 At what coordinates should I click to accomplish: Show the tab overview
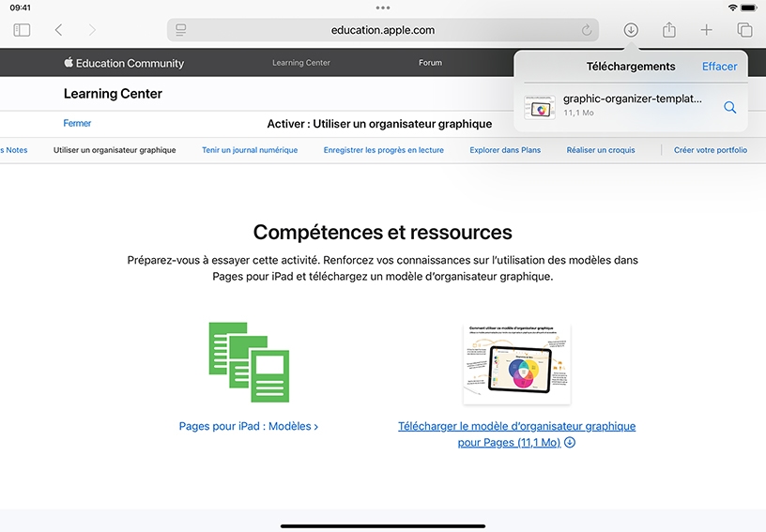tap(744, 30)
